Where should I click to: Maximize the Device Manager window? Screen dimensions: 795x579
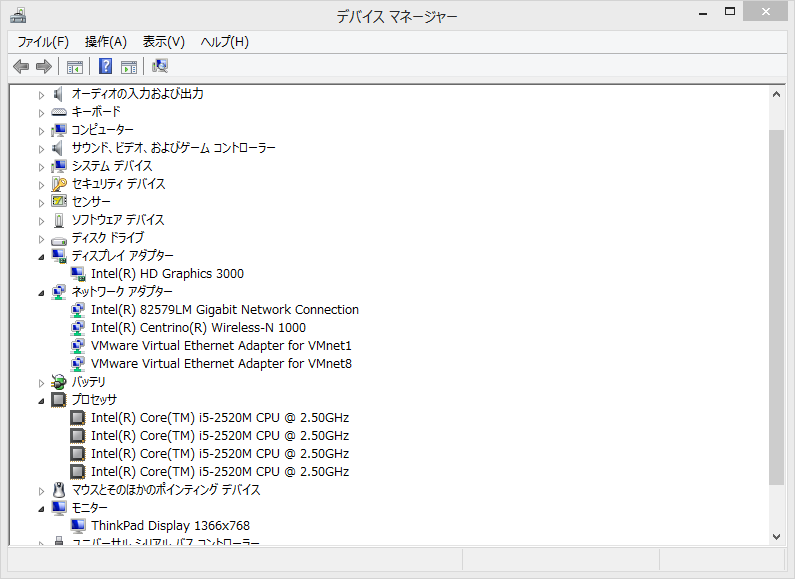coord(730,12)
